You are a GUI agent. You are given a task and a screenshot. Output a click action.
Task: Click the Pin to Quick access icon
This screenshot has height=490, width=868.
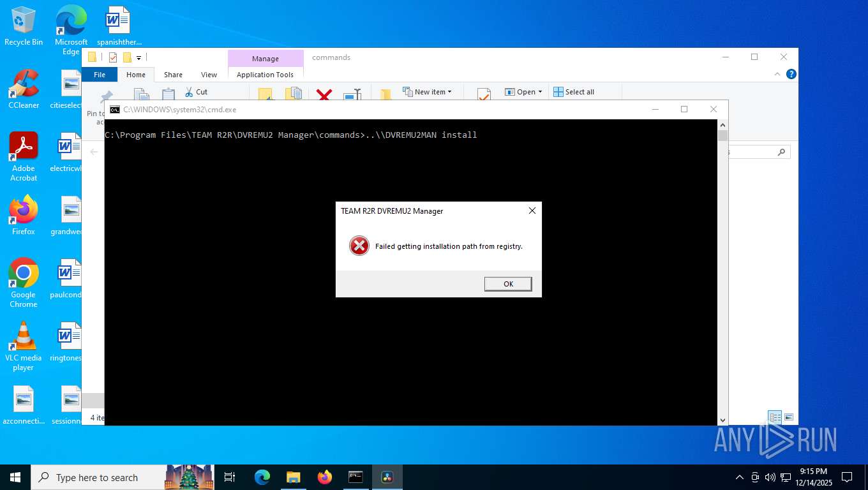point(106,96)
